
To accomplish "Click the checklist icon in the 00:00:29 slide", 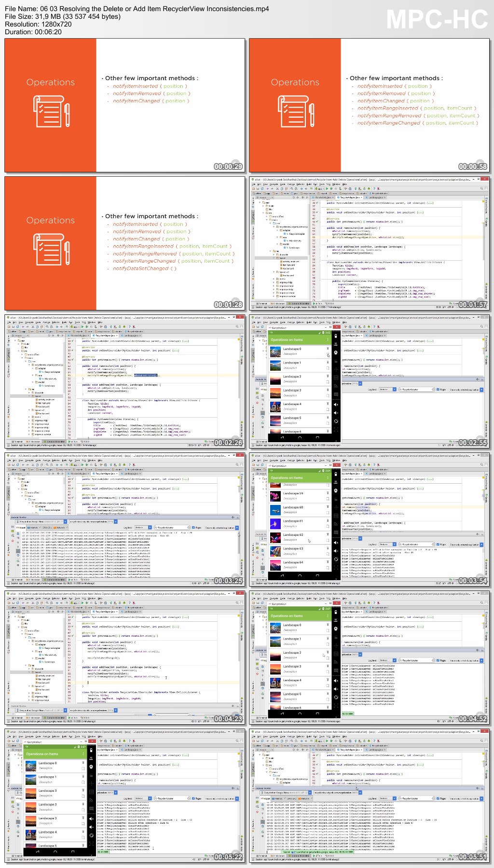I will (51, 111).
